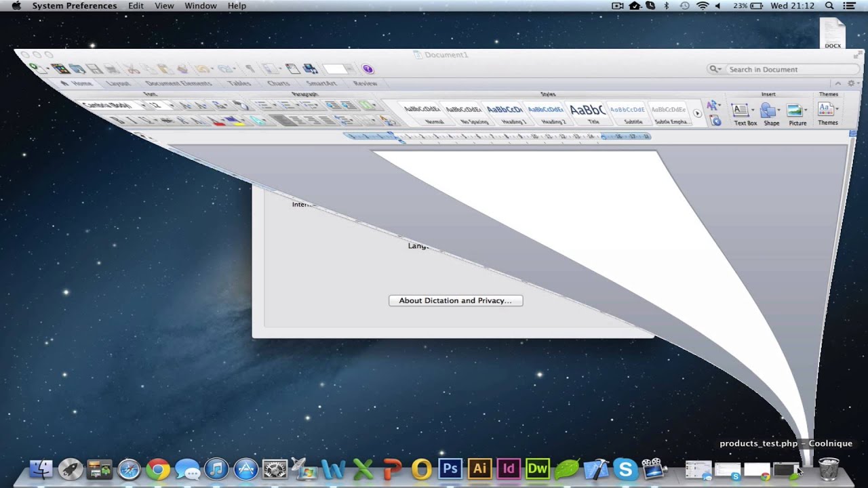
Task: Toggle Italic formatting in Font group
Action: 133,120
